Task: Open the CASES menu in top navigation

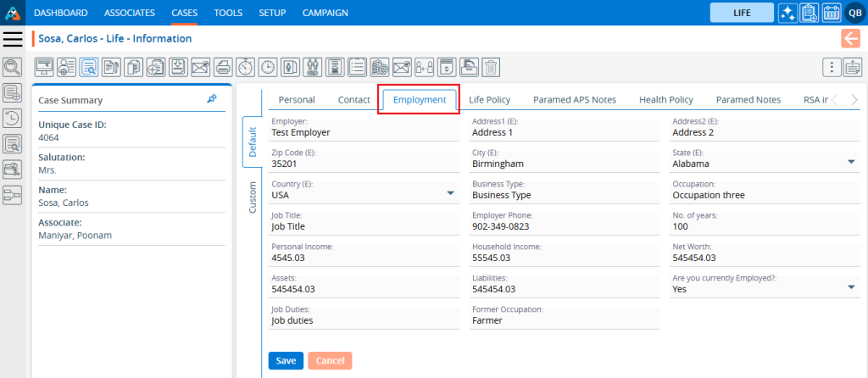Action: (184, 13)
